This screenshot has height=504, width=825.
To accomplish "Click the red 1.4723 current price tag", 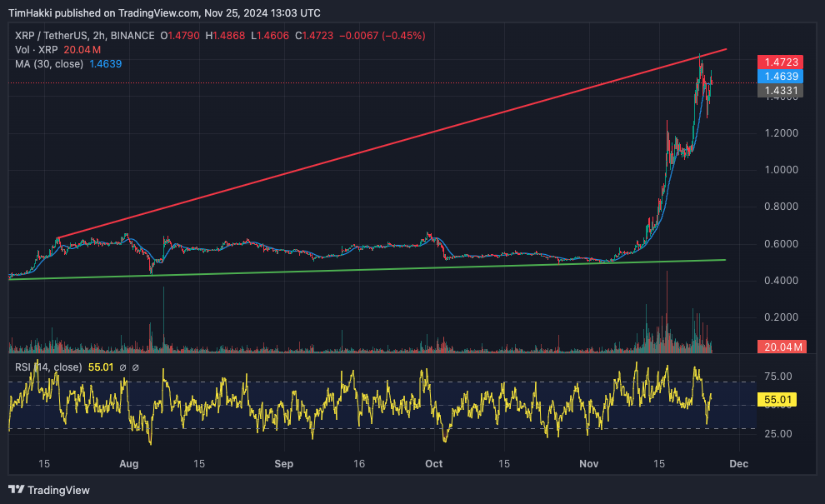I will click(x=777, y=62).
